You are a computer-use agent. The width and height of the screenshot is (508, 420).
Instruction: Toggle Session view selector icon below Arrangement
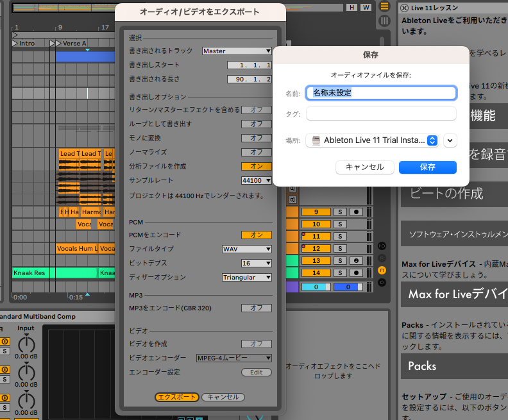384,21
